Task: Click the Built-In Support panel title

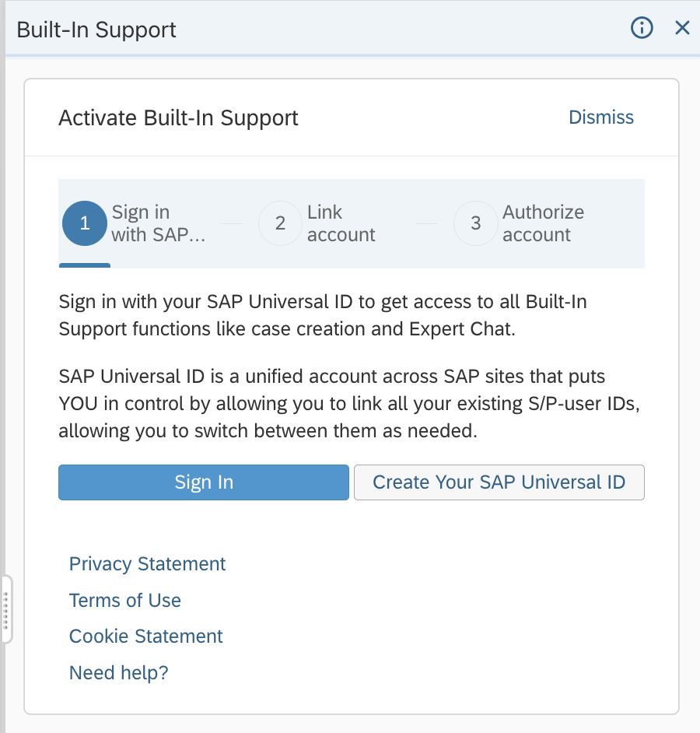Action: click(96, 30)
